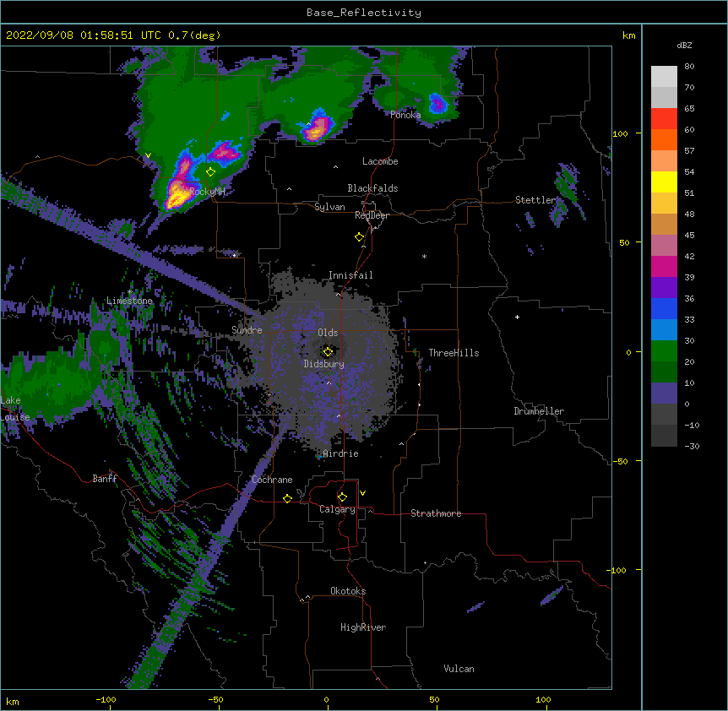Click the yellow V marker east of Calgary diamond

pyautogui.click(x=362, y=493)
